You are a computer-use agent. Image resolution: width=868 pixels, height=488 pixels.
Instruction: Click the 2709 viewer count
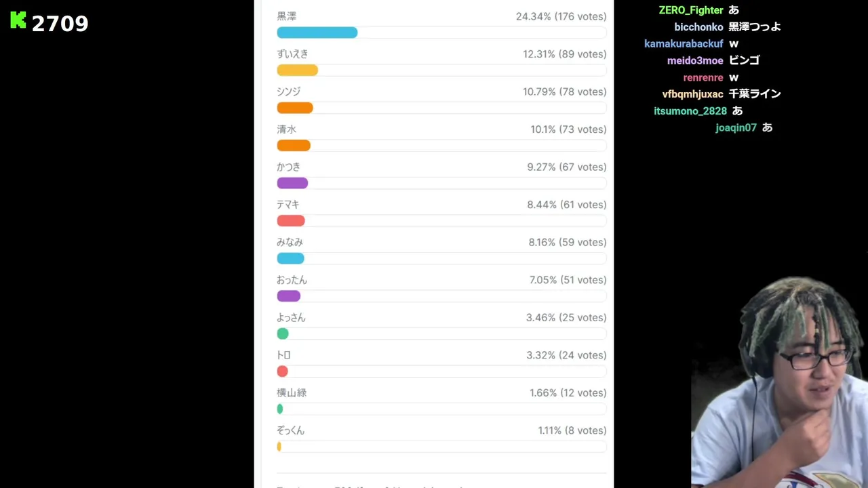pyautogui.click(x=60, y=24)
